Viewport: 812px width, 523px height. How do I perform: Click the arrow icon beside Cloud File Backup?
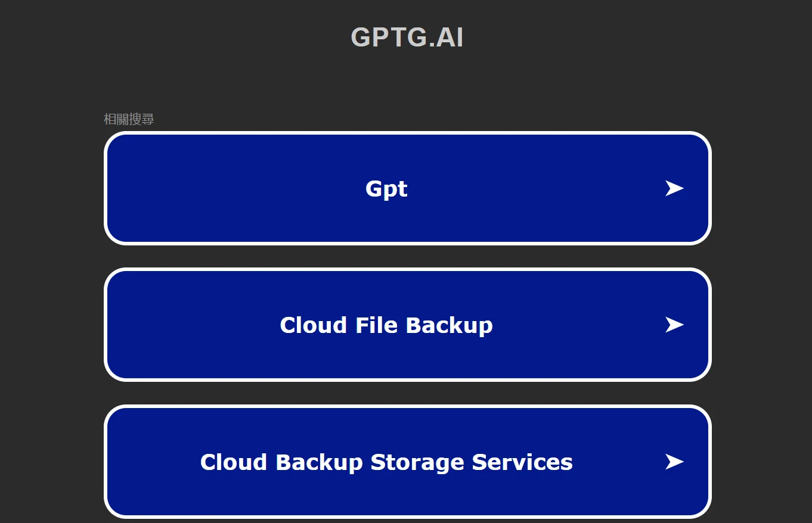[674, 325]
